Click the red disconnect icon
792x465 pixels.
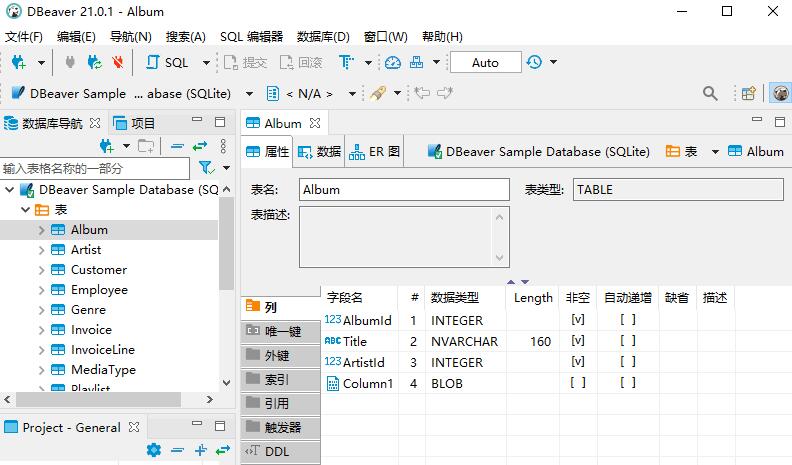click(x=118, y=63)
